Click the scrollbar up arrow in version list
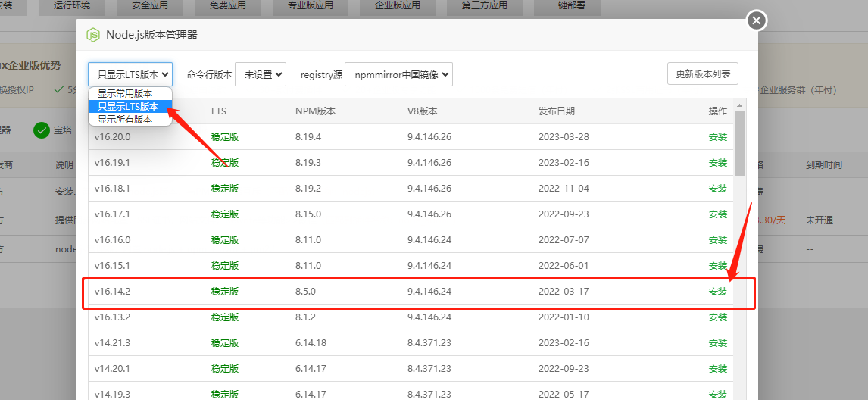 click(x=739, y=105)
